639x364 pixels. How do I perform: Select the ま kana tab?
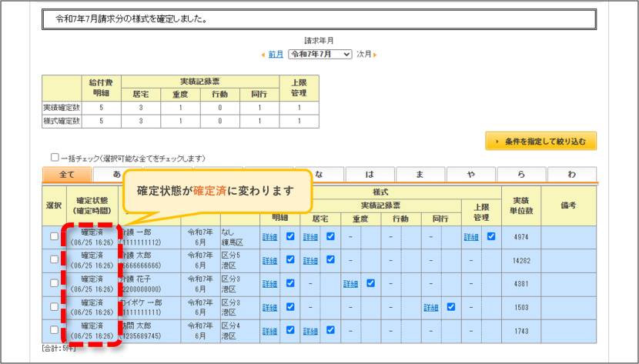point(420,174)
